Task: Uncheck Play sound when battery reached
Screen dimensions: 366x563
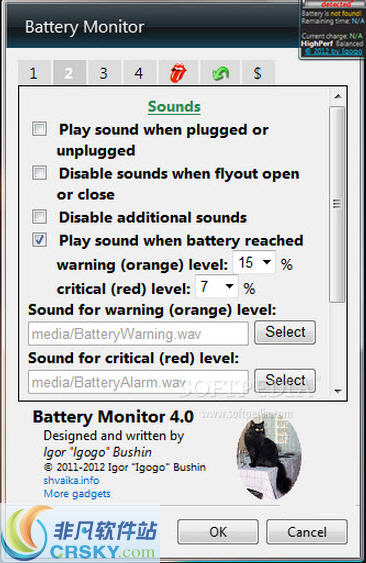Action: click(x=39, y=239)
